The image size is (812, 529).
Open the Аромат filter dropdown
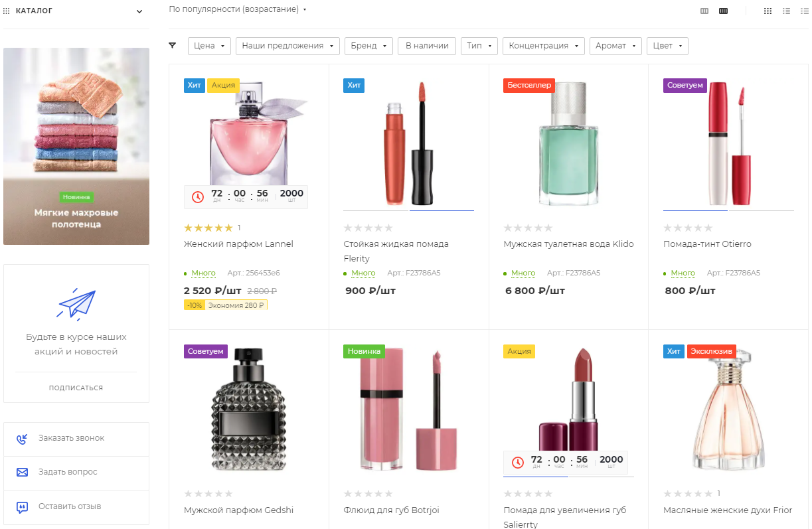click(615, 46)
